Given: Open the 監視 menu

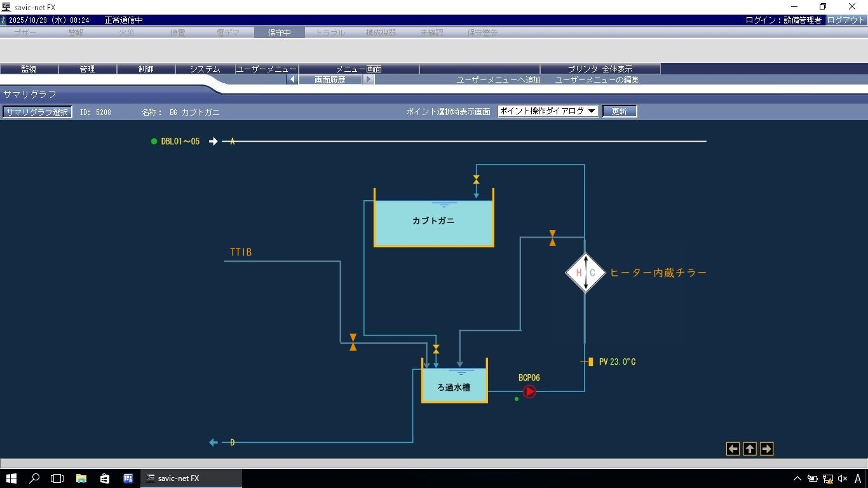Looking at the screenshot, I should [x=29, y=69].
